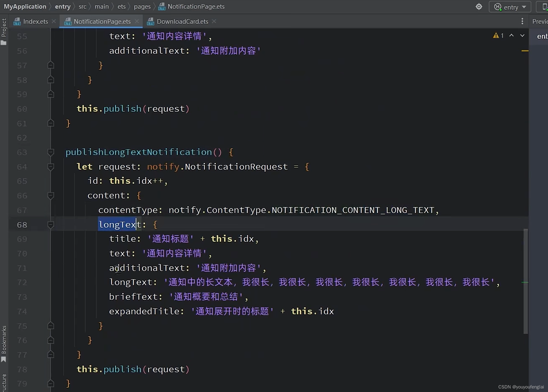Open the editor tabs more options menu
This screenshot has height=392, width=548.
click(522, 22)
